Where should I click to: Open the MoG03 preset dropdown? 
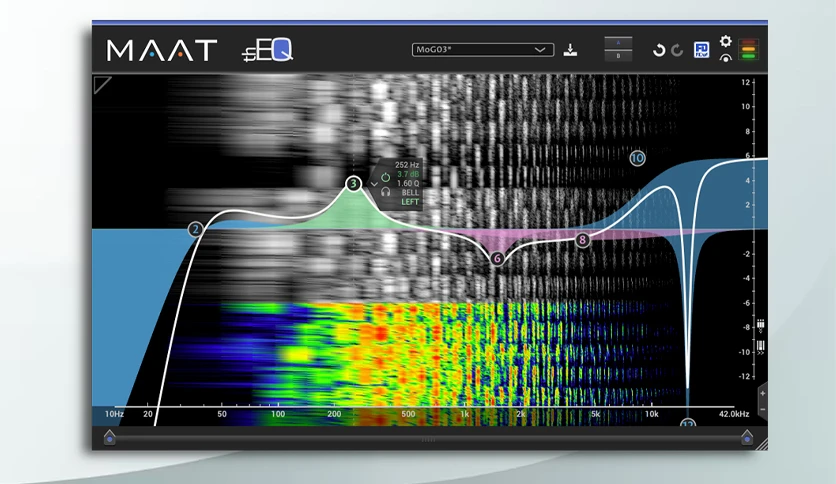pos(483,50)
